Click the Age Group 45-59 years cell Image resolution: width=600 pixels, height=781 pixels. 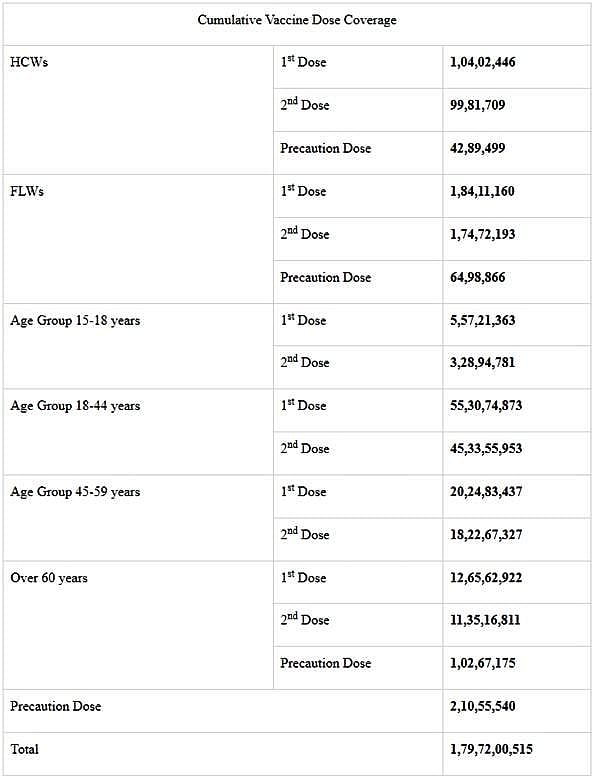click(x=75, y=491)
